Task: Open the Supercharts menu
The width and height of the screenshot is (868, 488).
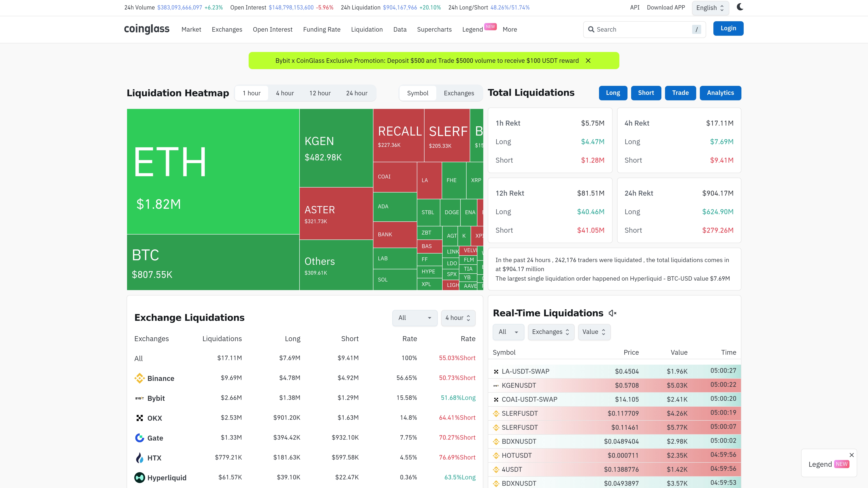Action: [x=434, y=29]
